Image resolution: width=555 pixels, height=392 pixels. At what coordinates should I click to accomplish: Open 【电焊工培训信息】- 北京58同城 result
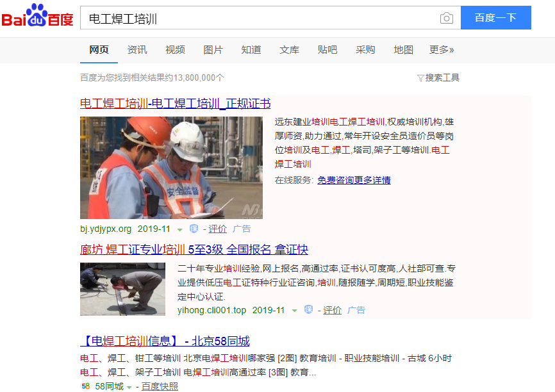pyautogui.click(x=165, y=341)
